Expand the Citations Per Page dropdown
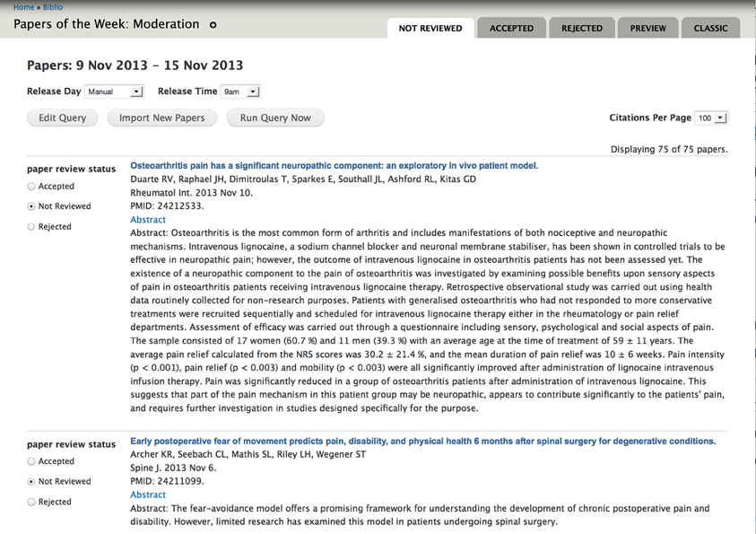This screenshot has height=534, width=756. [x=711, y=118]
